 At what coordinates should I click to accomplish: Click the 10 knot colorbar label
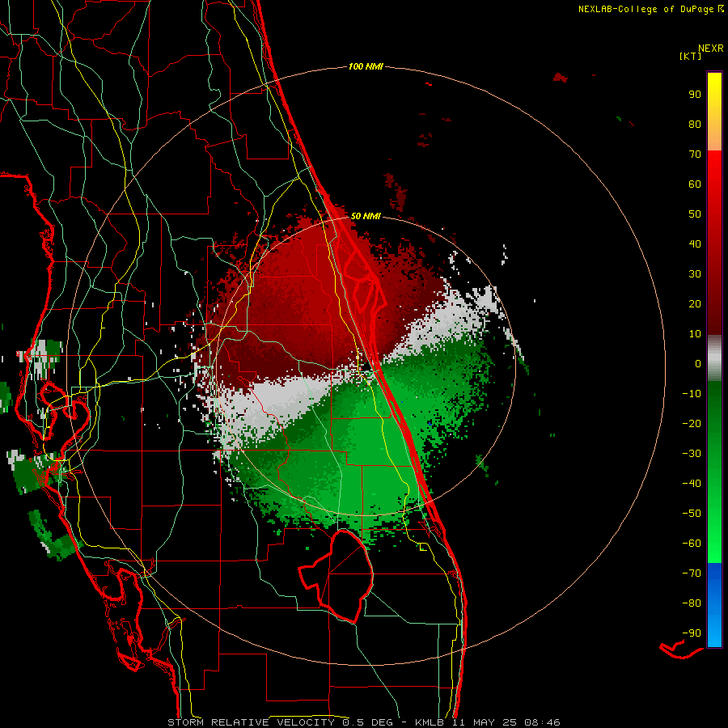695,334
